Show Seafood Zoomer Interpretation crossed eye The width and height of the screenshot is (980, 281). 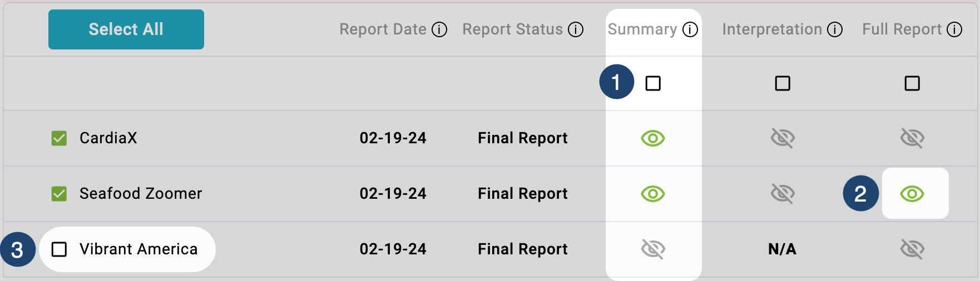point(783,194)
